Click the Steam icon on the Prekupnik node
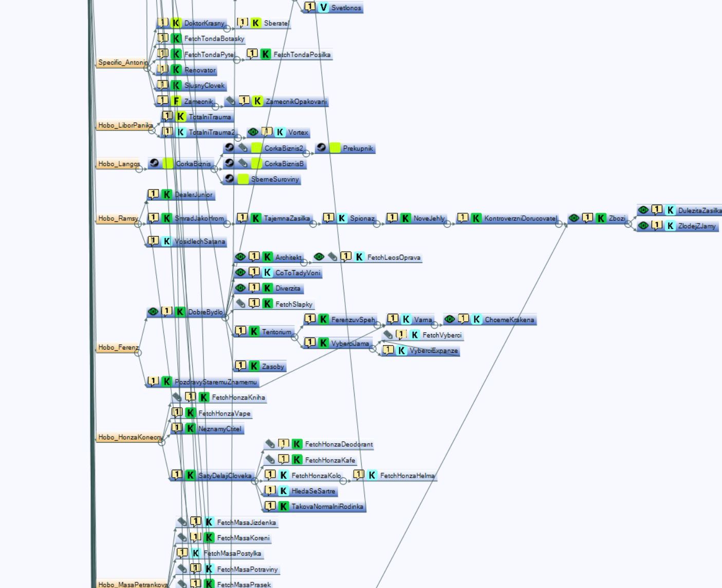The image size is (722, 588). [x=321, y=148]
